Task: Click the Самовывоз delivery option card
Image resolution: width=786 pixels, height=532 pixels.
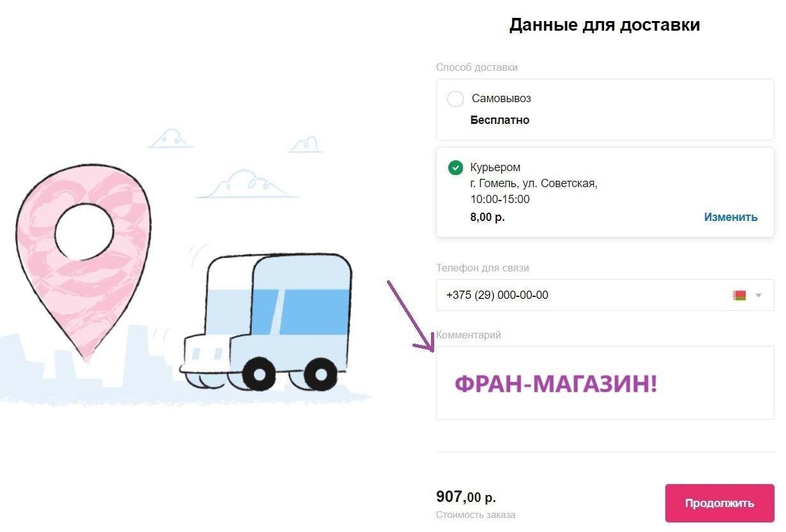Action: coord(605,109)
